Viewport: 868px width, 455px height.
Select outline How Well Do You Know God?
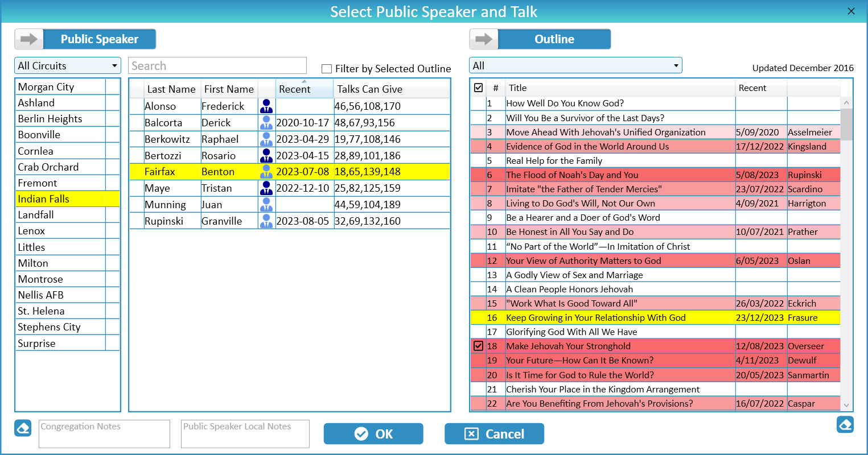point(655,104)
